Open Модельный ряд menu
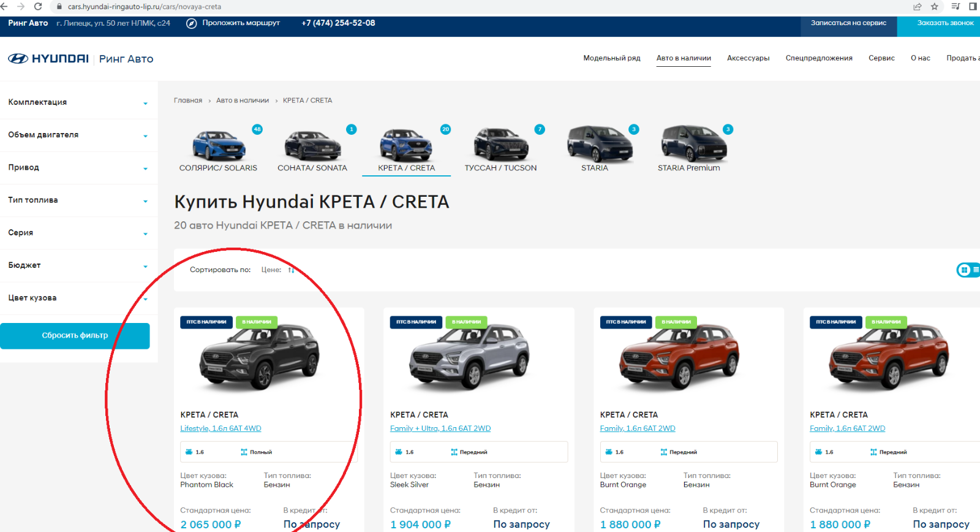Image resolution: width=980 pixels, height=532 pixels. coord(611,58)
